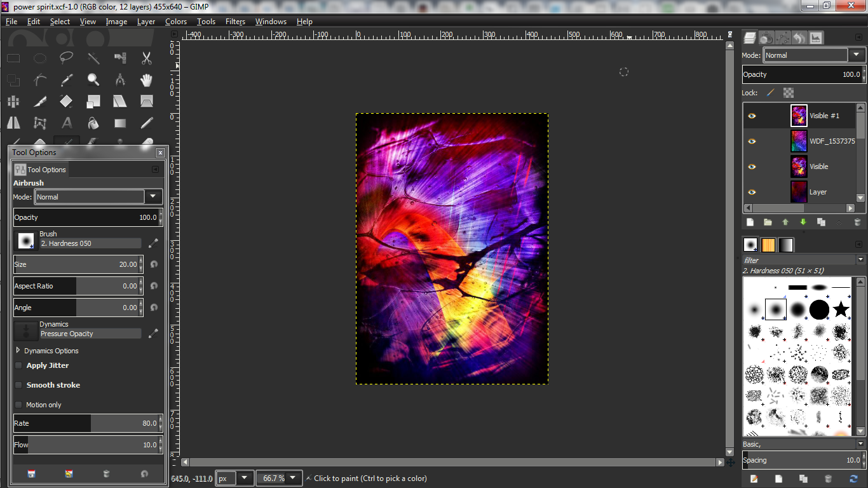Image resolution: width=868 pixels, height=488 pixels.
Task: Open Layers dock tab configuration menu
Action: click(858, 38)
